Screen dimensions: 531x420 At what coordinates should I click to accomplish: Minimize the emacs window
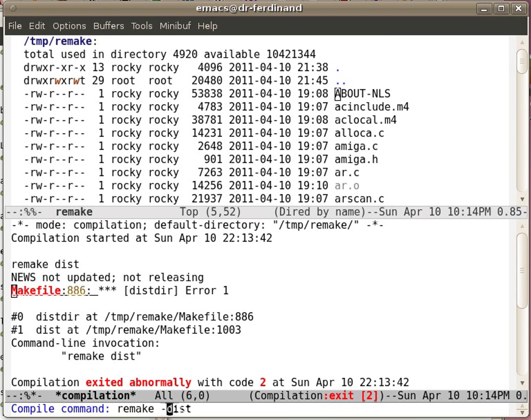tap(484, 9)
